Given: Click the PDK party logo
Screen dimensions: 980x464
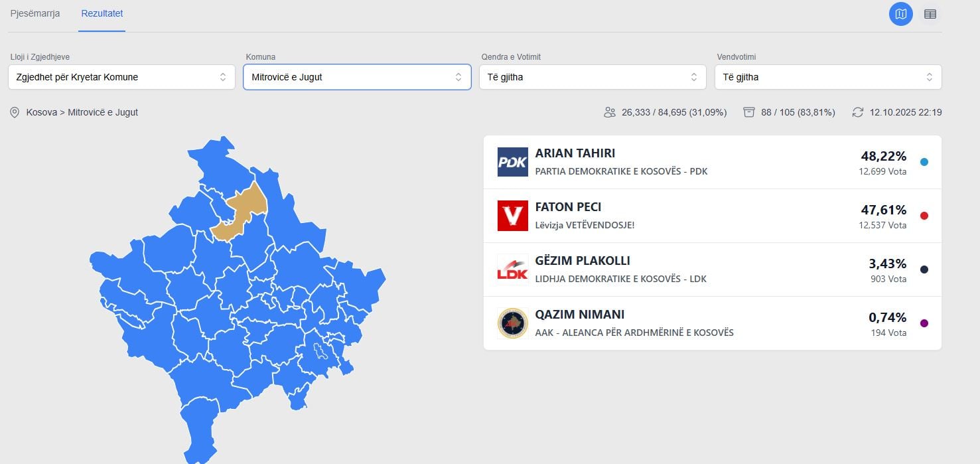Looking at the screenshot, I should [x=512, y=162].
